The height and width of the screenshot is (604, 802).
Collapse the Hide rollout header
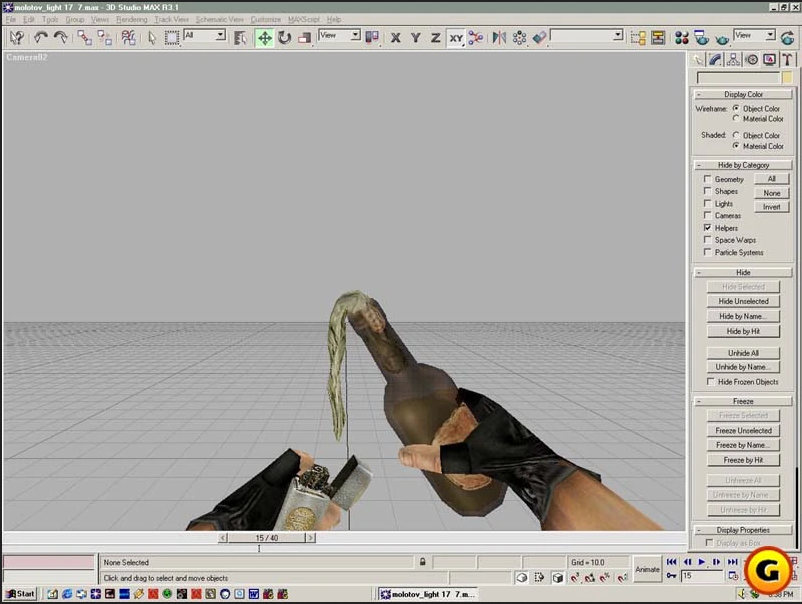(743, 272)
